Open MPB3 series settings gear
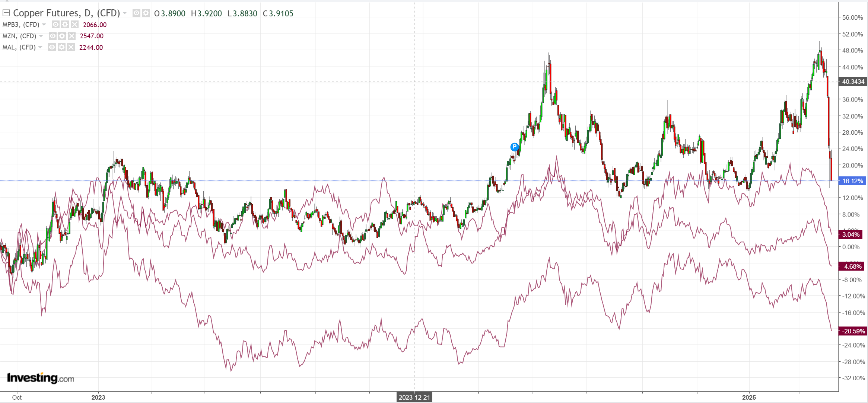 (x=65, y=25)
